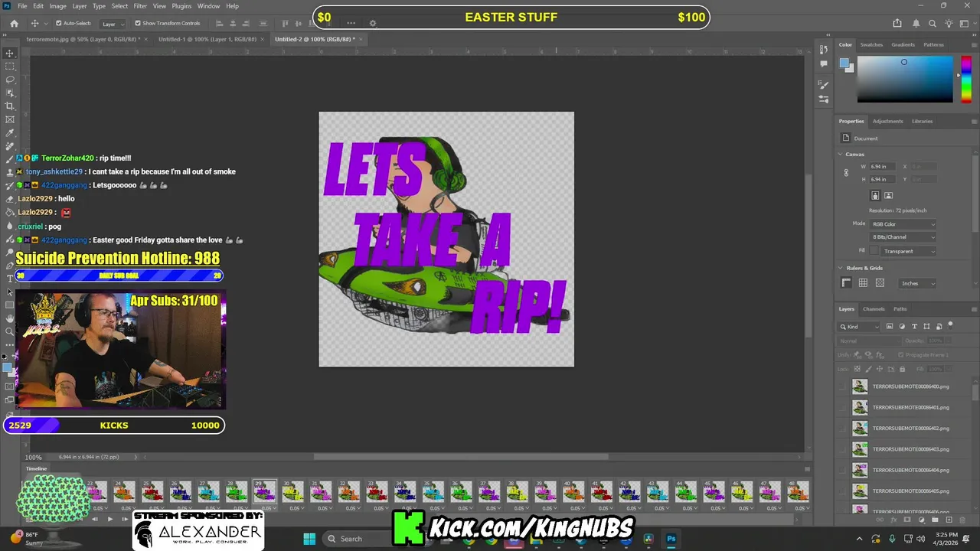The image size is (980, 551).
Task: Open the Auto-Select Layer dropdown
Action: click(x=113, y=24)
